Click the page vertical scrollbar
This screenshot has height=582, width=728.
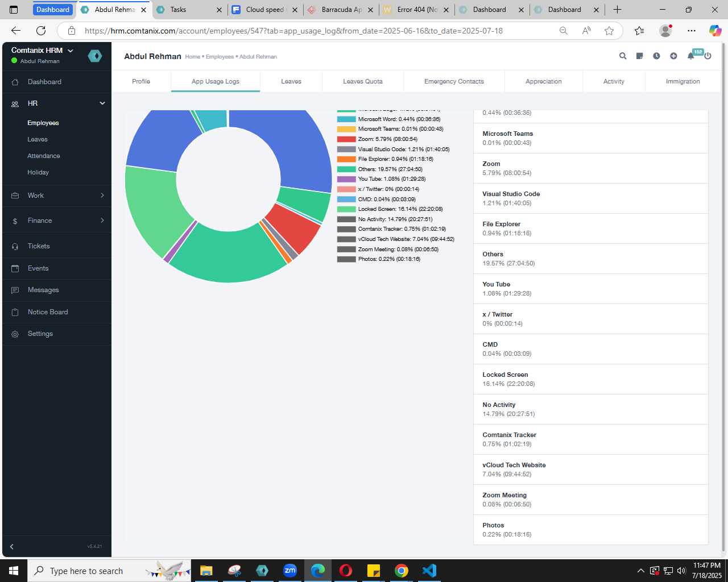tap(723, 296)
